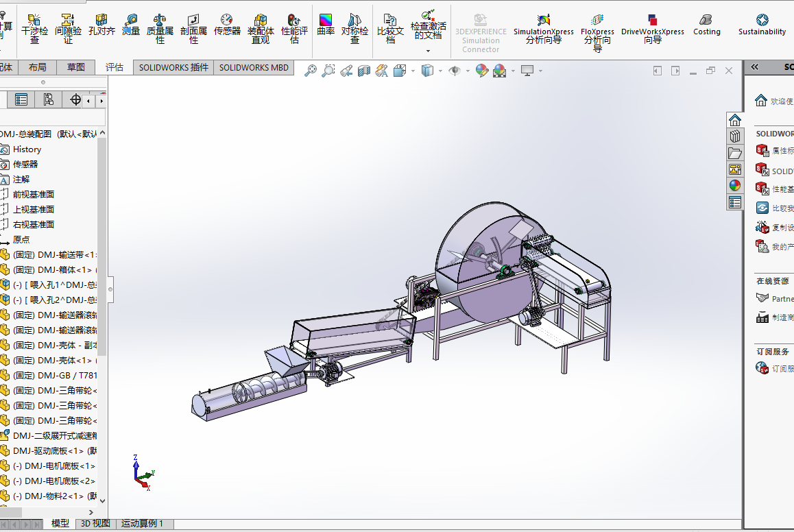
Task: Open Apply Scene dropdown arrow
Action: 513,71
